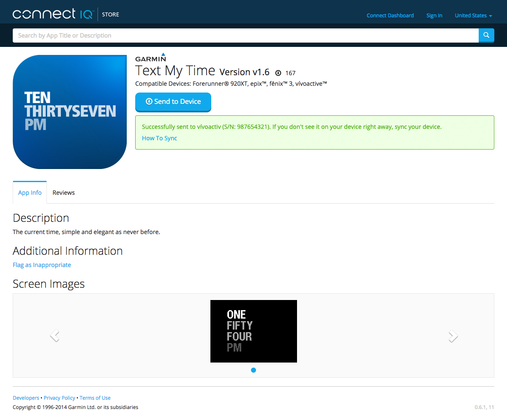This screenshot has height=420, width=507.
Task: Select the blue carousel dot indicator
Action: [253, 370]
